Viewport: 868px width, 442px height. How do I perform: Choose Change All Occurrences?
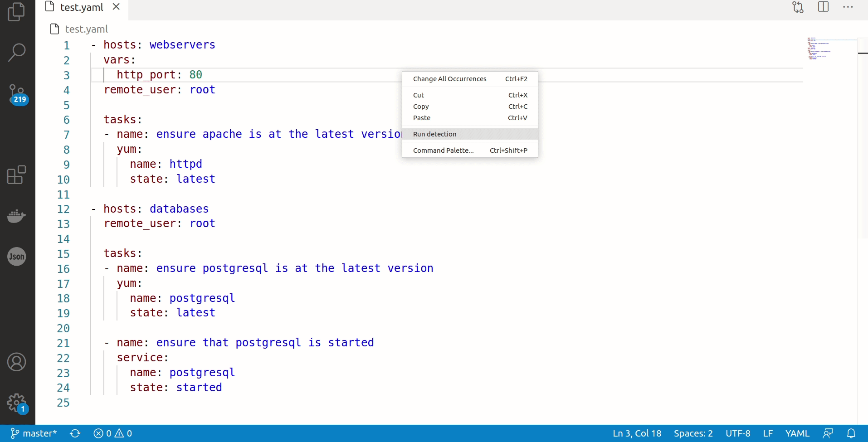point(470,79)
